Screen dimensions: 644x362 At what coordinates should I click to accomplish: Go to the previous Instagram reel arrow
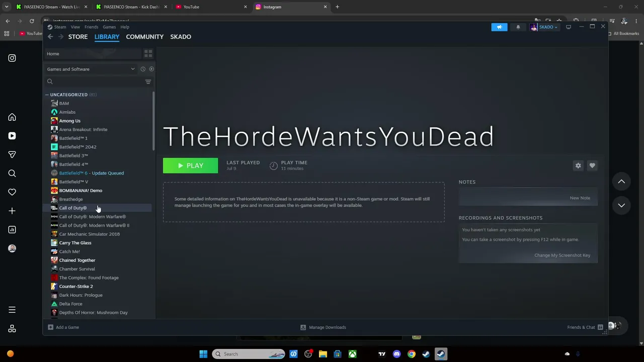621,182
